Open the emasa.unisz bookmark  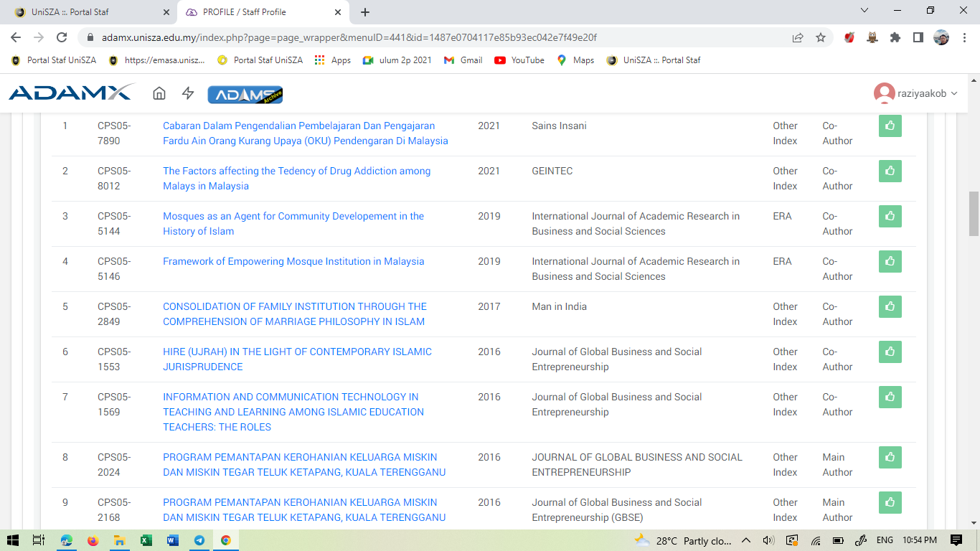click(x=156, y=60)
